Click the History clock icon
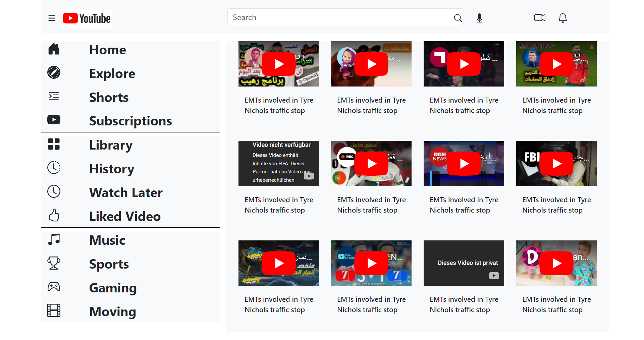644x340 pixels. click(54, 168)
